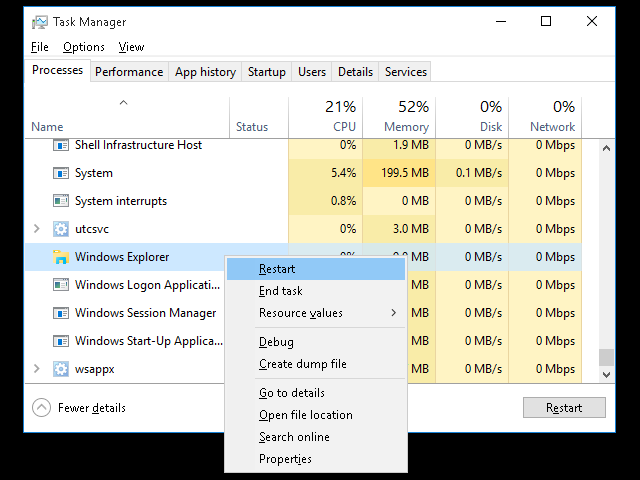Switch to the App history tab
640x480 pixels.
(205, 72)
